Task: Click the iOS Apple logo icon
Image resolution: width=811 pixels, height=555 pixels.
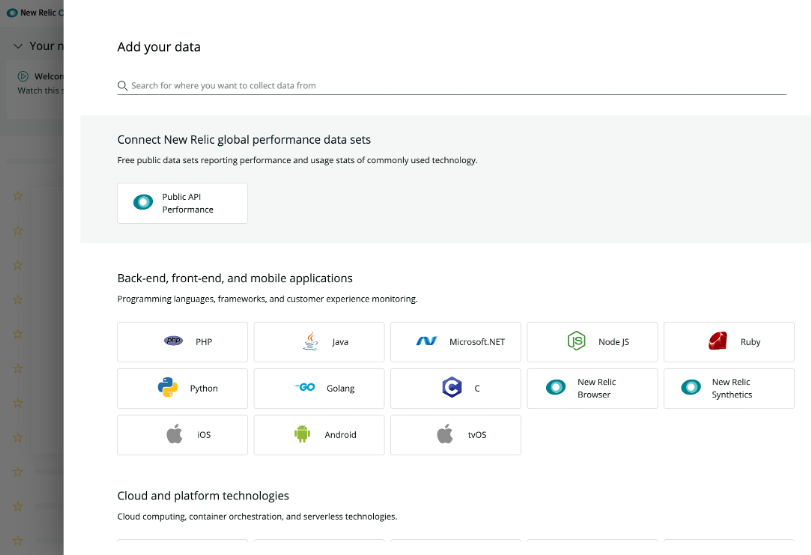Action: [x=174, y=434]
